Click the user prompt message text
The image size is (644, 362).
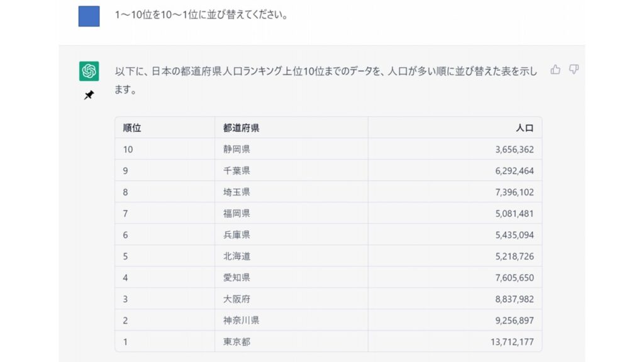click(201, 15)
